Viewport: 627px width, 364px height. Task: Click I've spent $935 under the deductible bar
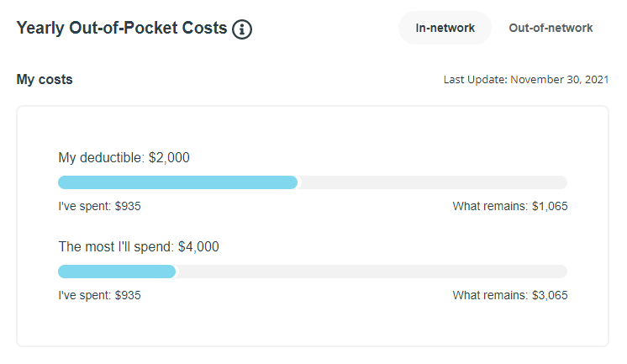point(99,206)
